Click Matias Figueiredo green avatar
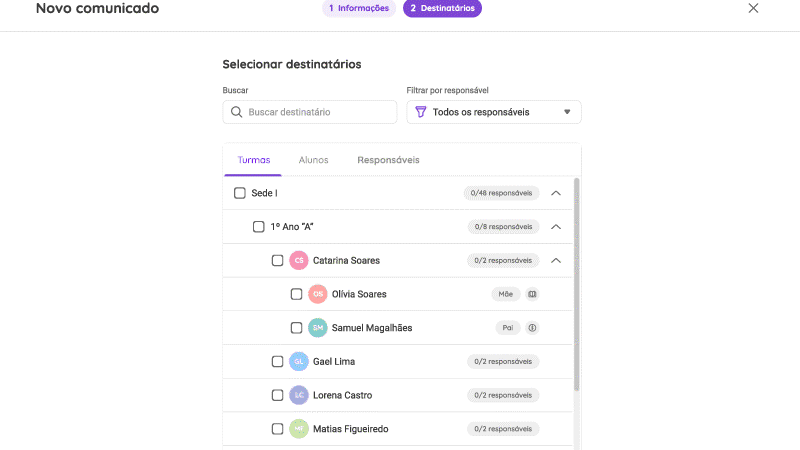 click(299, 429)
